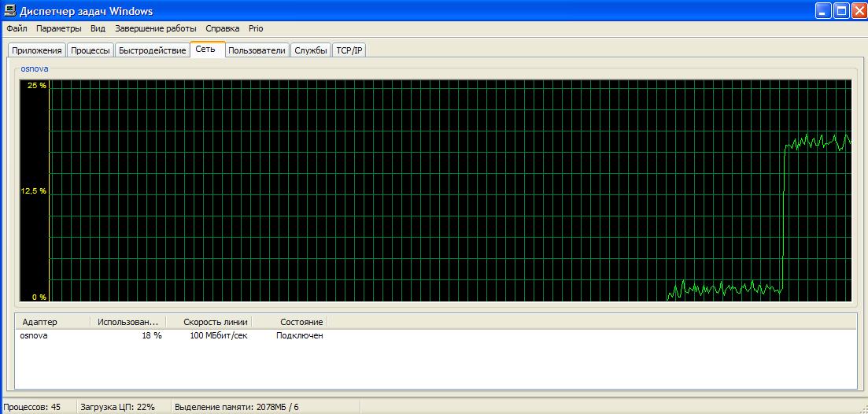868x414 pixels.
Task: Go to the Быстродействие tab
Action: tap(152, 50)
